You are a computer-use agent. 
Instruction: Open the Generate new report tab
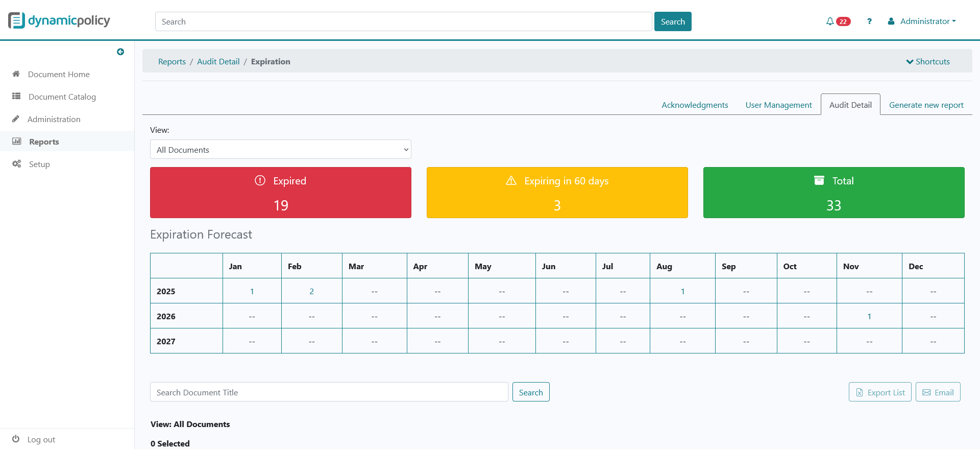click(x=926, y=105)
